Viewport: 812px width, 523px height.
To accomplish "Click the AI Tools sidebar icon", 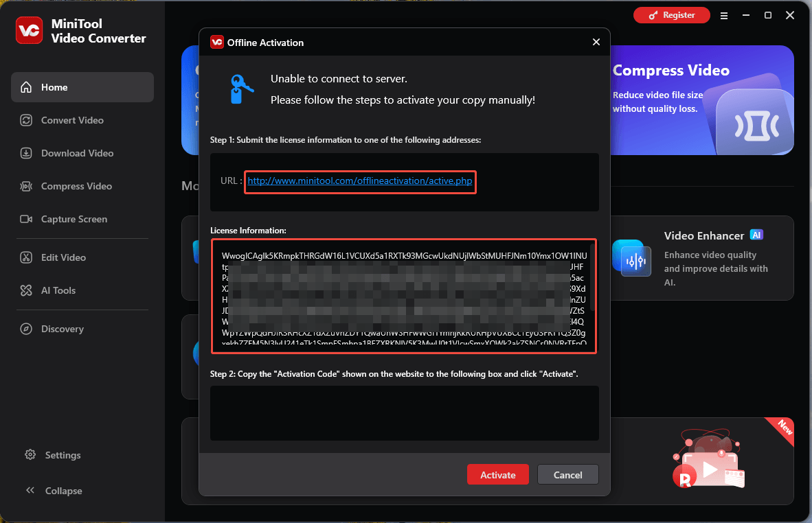I will (x=26, y=291).
